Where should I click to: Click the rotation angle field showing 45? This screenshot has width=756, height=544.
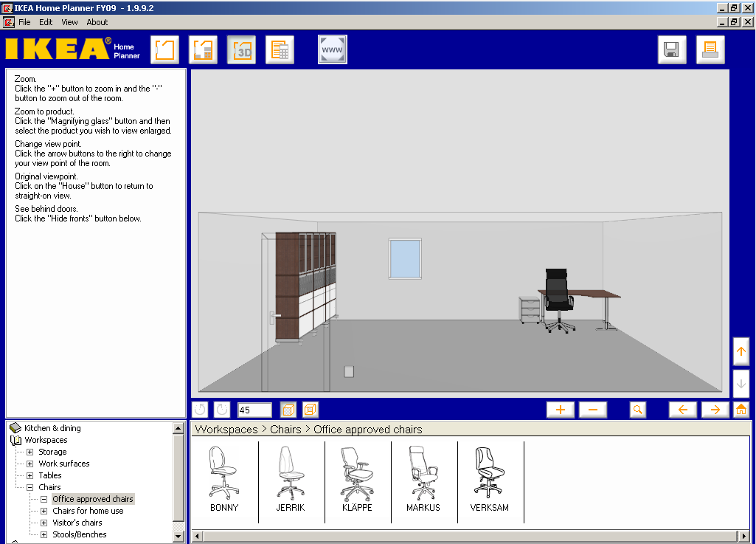pyautogui.click(x=254, y=410)
